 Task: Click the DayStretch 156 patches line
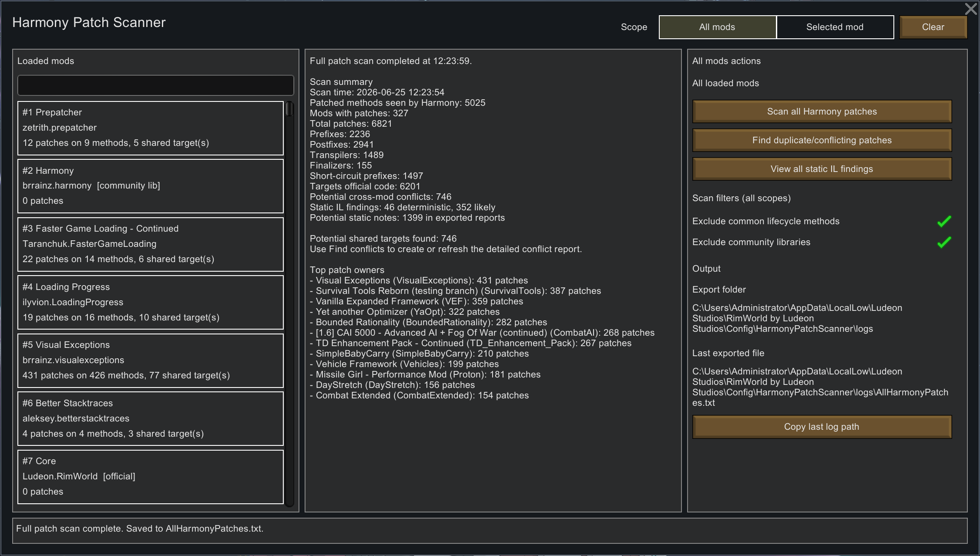(392, 385)
